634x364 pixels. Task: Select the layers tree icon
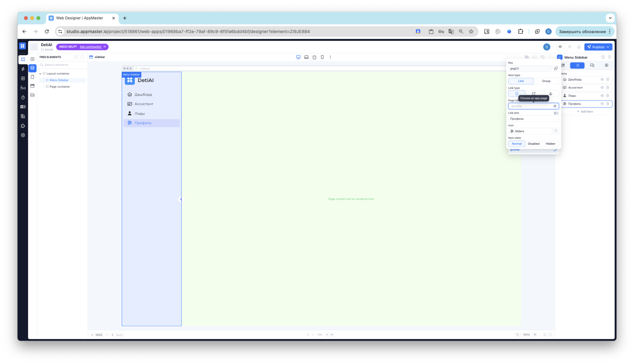[32, 68]
